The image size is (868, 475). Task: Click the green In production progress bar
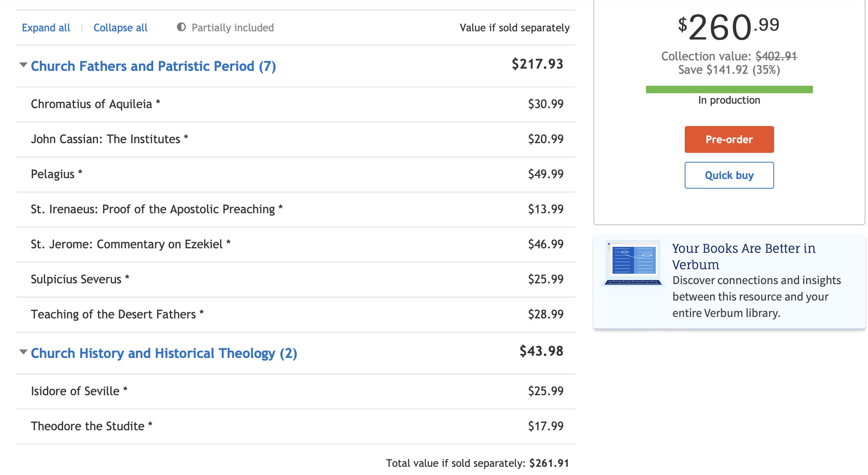729,89
